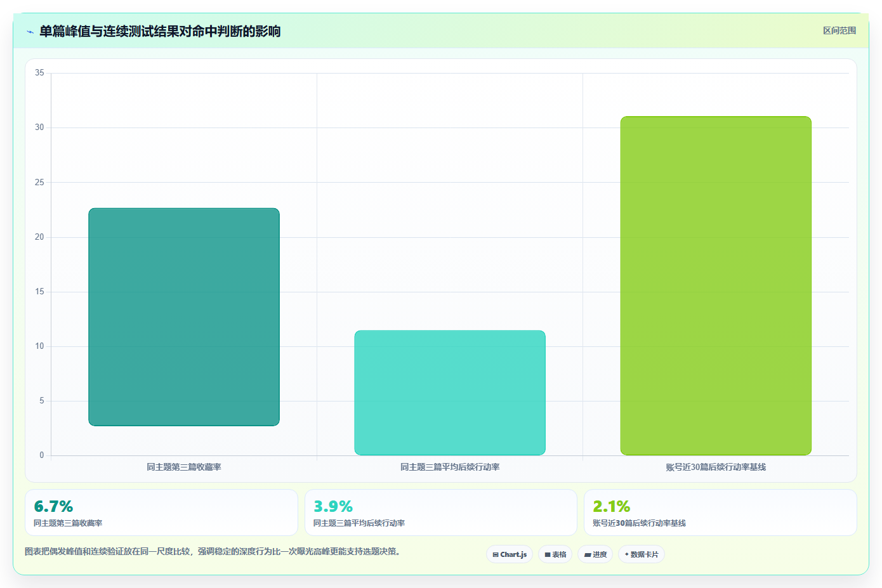Click the y-axis tick label 25
The width and height of the screenshot is (882, 588).
pyautogui.click(x=39, y=182)
